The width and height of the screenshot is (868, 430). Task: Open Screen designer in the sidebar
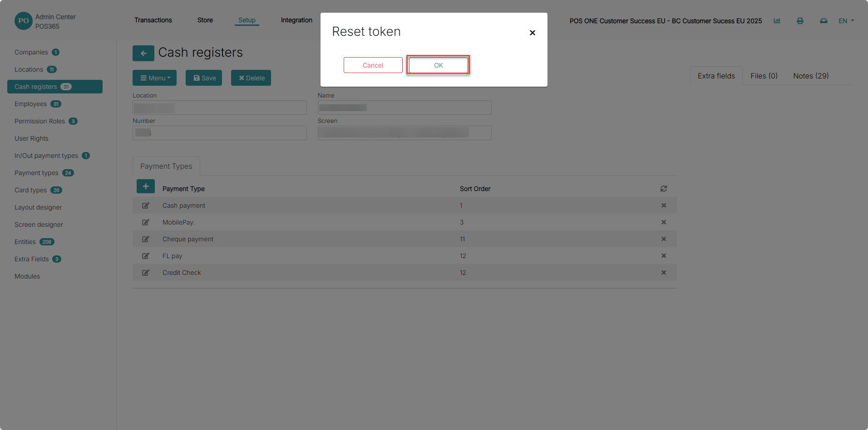39,225
